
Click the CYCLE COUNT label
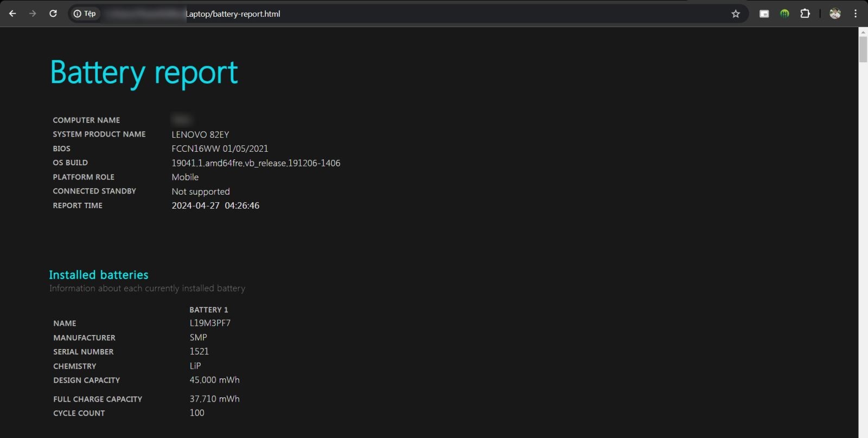point(79,413)
